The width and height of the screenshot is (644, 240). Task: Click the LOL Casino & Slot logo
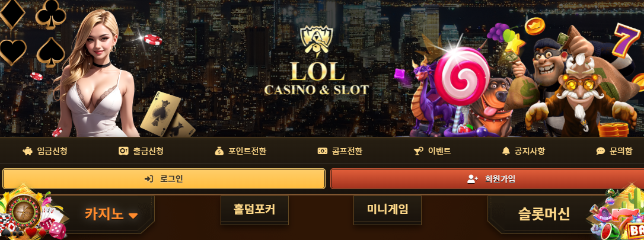pyautogui.click(x=316, y=62)
